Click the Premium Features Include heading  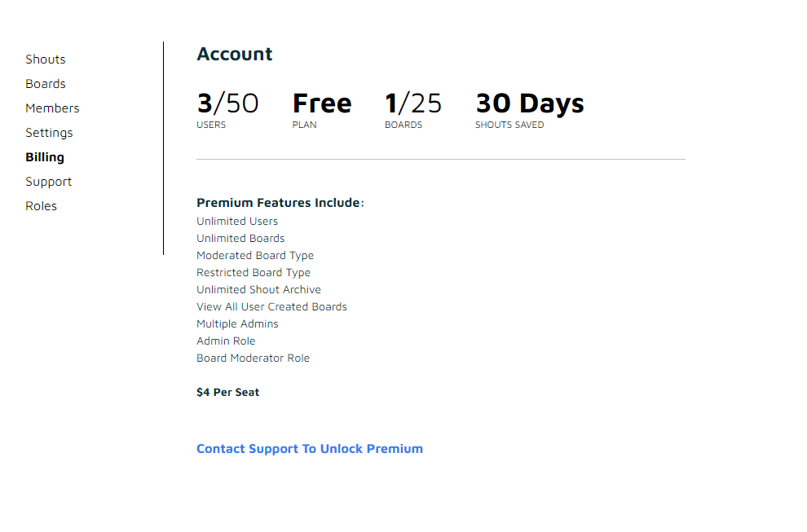click(280, 203)
